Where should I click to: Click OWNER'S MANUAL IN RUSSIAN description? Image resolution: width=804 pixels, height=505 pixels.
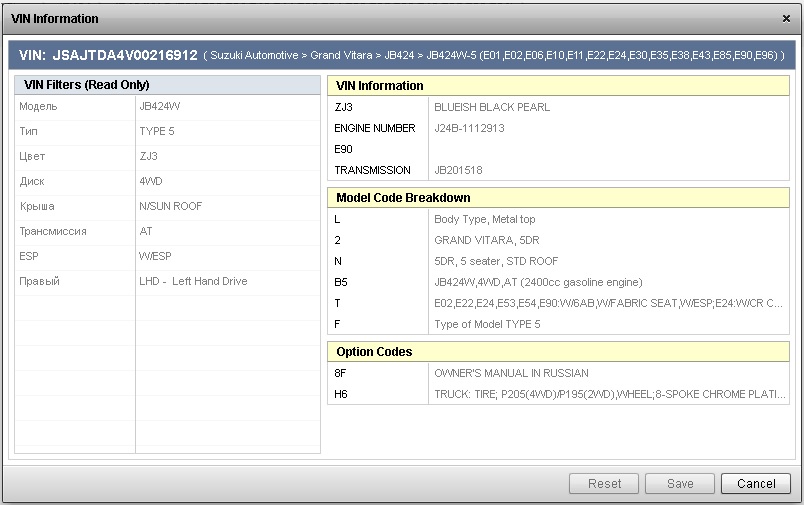pyautogui.click(x=511, y=373)
